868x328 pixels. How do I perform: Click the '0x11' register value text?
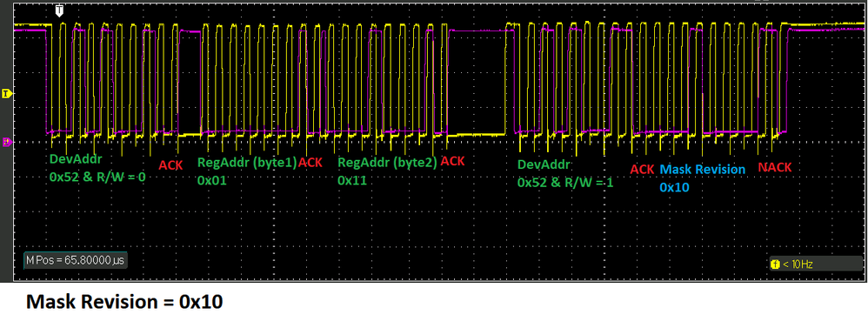[352, 181]
